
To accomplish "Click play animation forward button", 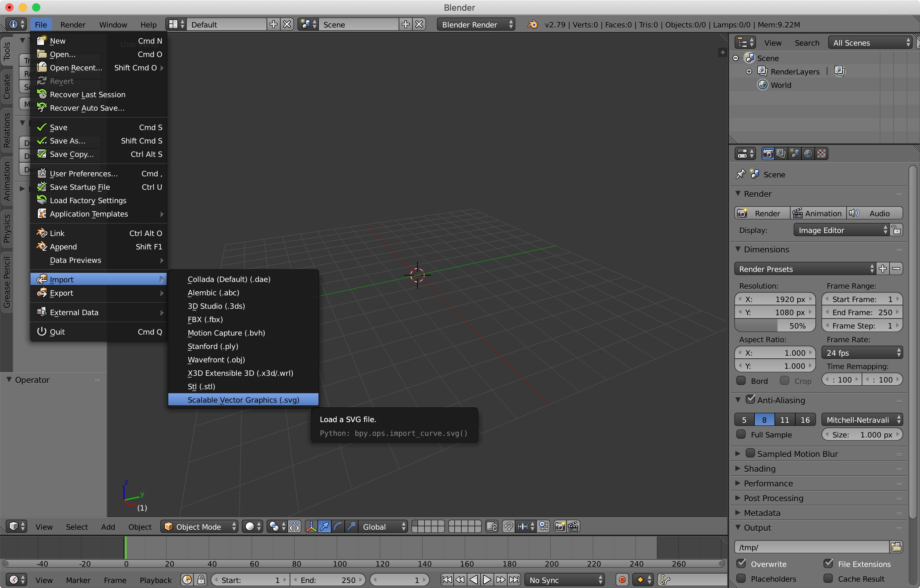I will [487, 580].
